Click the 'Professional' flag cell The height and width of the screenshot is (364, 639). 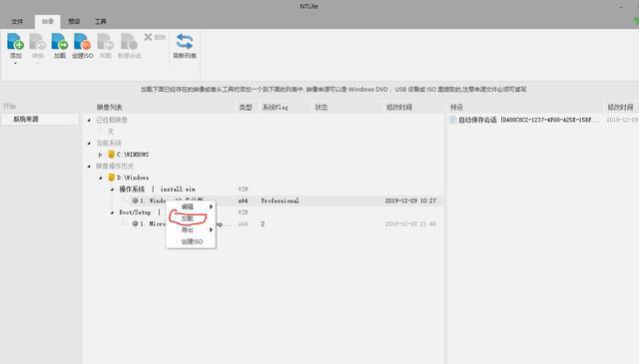[x=280, y=200]
